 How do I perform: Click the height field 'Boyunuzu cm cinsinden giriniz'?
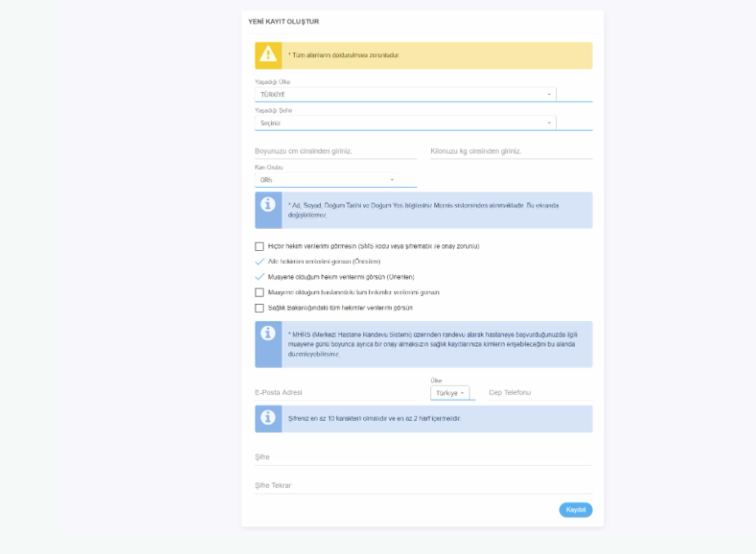coord(336,151)
